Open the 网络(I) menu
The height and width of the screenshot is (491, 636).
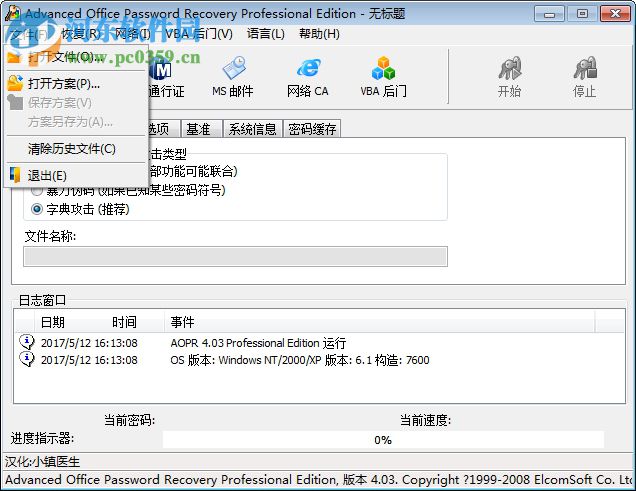[x=133, y=34]
